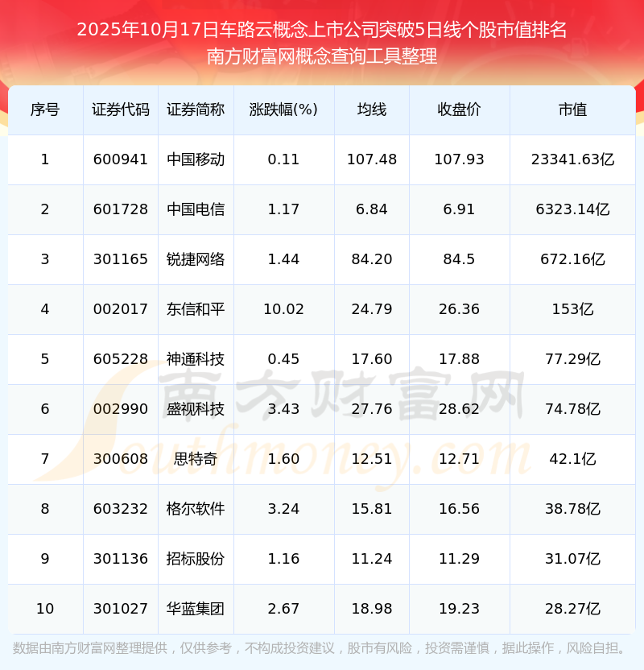Viewport: 644px width, 670px height.
Task: Click market value 23341.63亿
Action: [572, 159]
